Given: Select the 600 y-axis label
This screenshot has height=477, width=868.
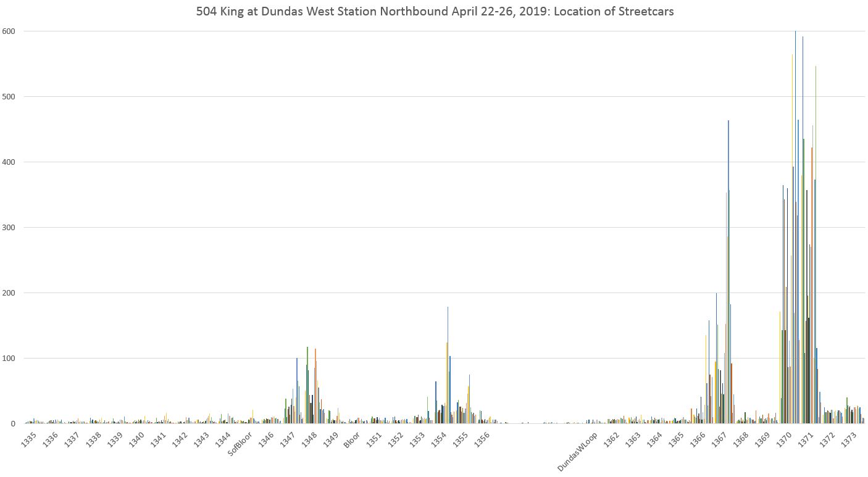Looking at the screenshot, I should point(9,31).
